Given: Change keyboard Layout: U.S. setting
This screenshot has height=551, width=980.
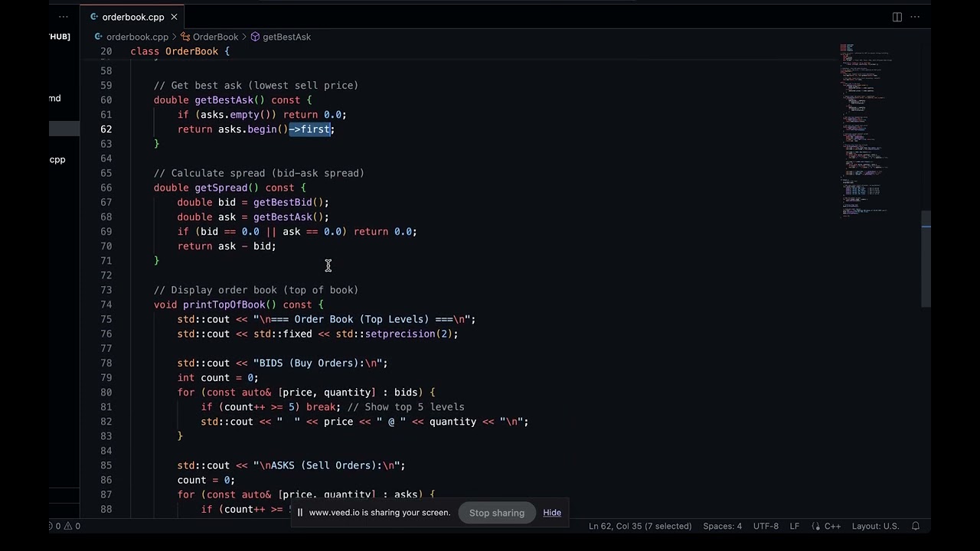Looking at the screenshot, I should 876,526.
